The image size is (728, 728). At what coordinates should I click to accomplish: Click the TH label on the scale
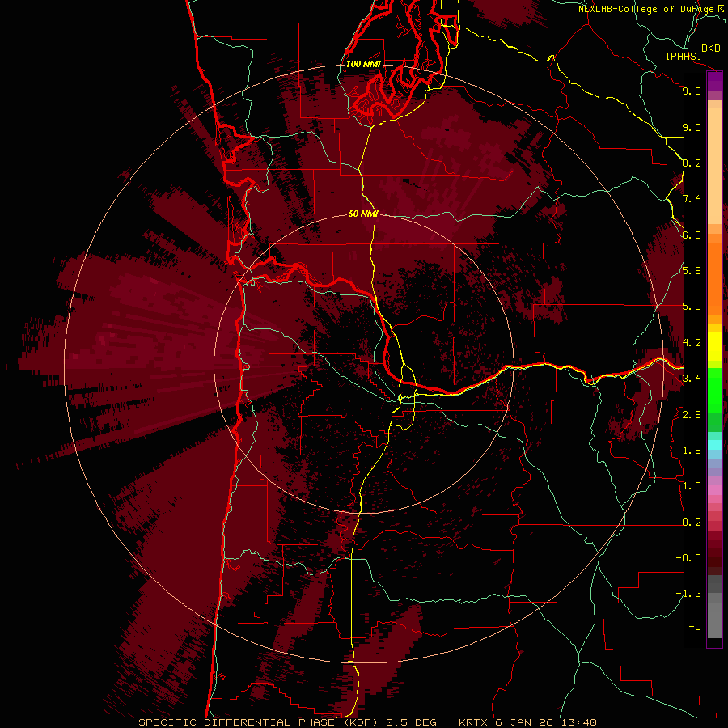(695, 630)
